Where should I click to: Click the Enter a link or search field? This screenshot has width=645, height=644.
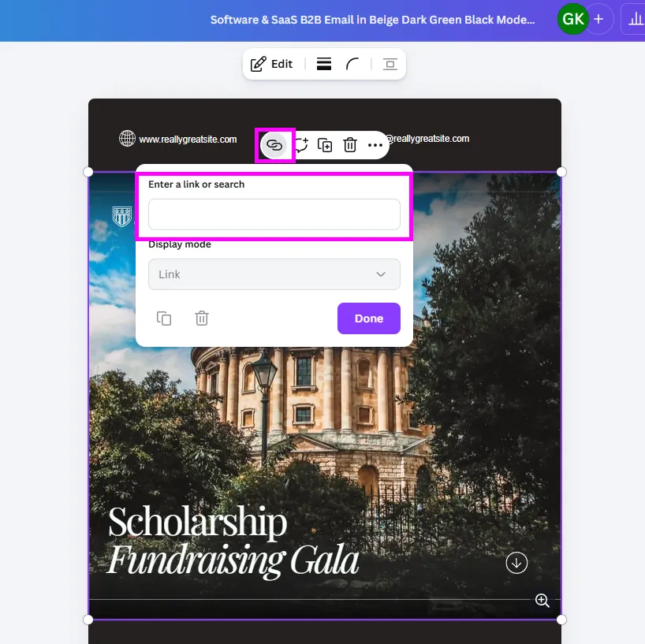(x=274, y=214)
